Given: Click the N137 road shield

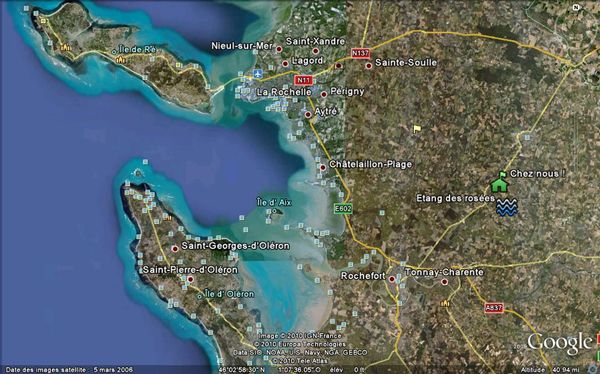Looking at the screenshot, I should point(360,53).
